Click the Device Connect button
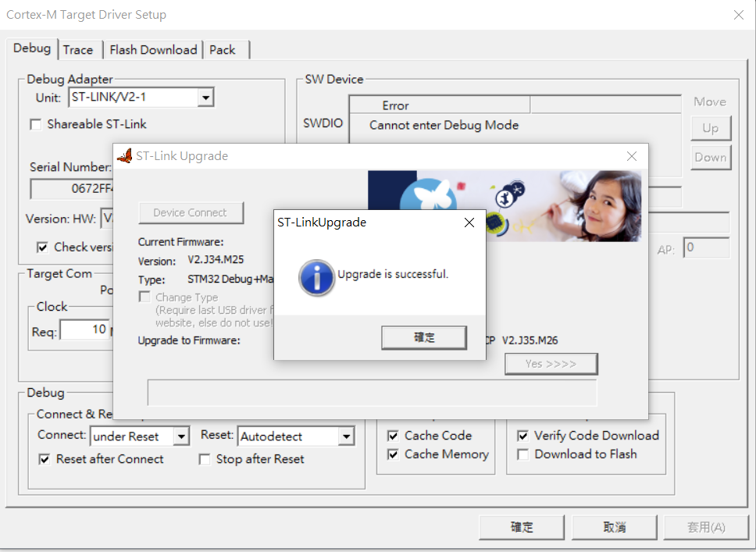Viewport: 756px width, 552px height. (x=191, y=212)
